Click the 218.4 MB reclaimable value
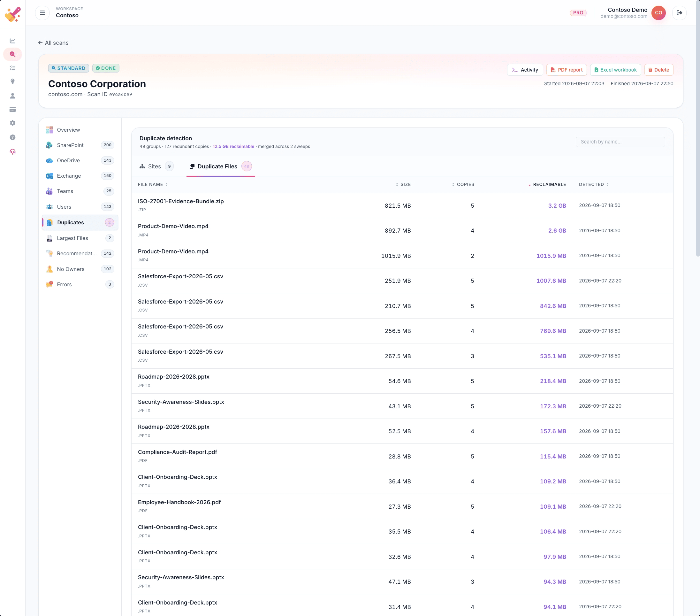Image resolution: width=700 pixels, height=616 pixels. tap(553, 381)
